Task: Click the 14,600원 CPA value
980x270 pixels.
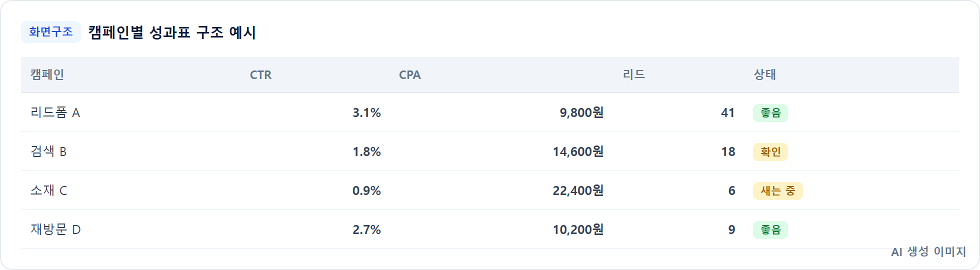Action: tap(578, 151)
